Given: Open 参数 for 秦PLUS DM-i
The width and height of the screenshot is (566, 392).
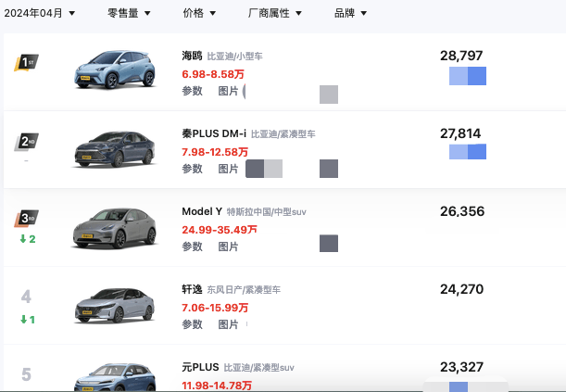Looking at the screenshot, I should pos(192,169).
